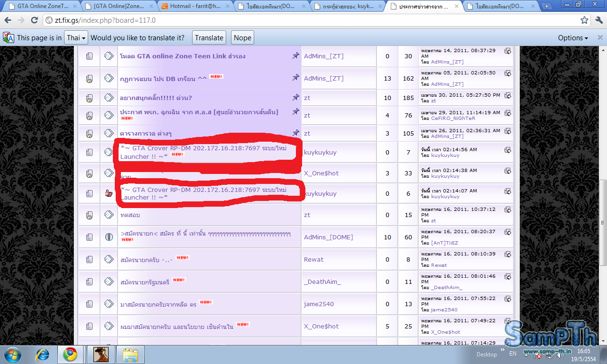The image size is (607, 364).
Task: Expand the translate bar Options menu
Action: (x=573, y=38)
